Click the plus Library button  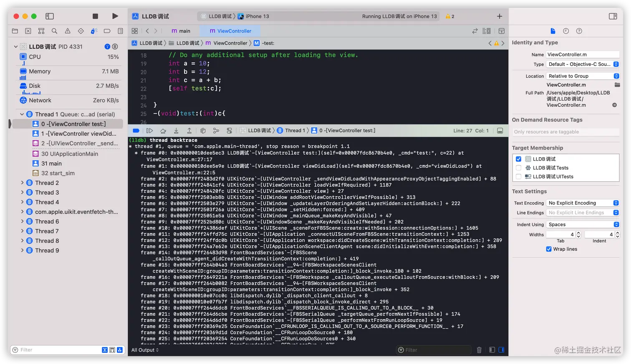pos(500,16)
